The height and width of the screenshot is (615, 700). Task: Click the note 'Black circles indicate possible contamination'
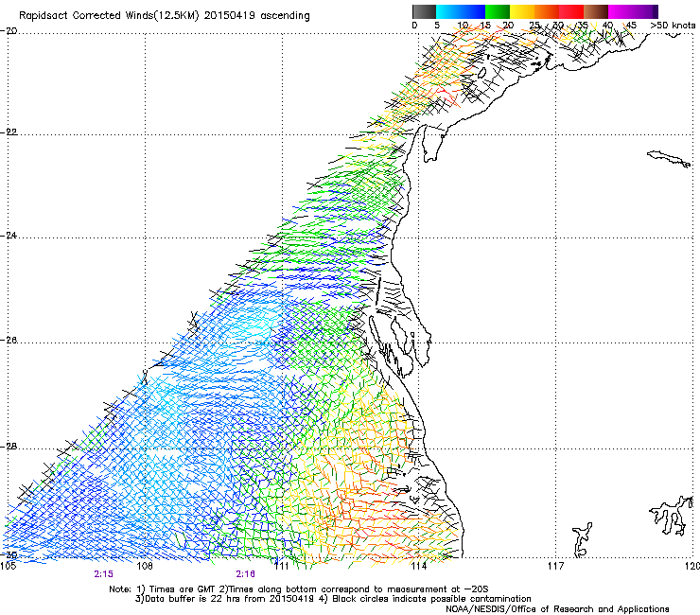pyautogui.click(x=431, y=599)
